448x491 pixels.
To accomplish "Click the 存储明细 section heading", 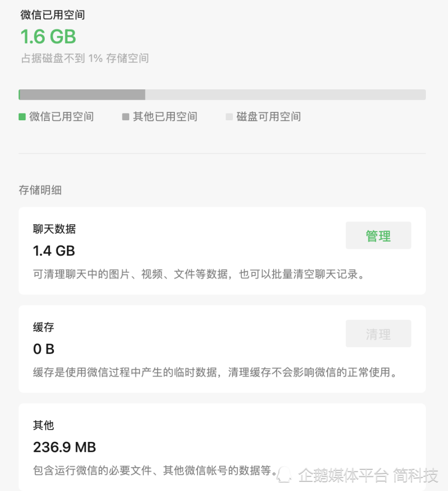I will pos(40,190).
